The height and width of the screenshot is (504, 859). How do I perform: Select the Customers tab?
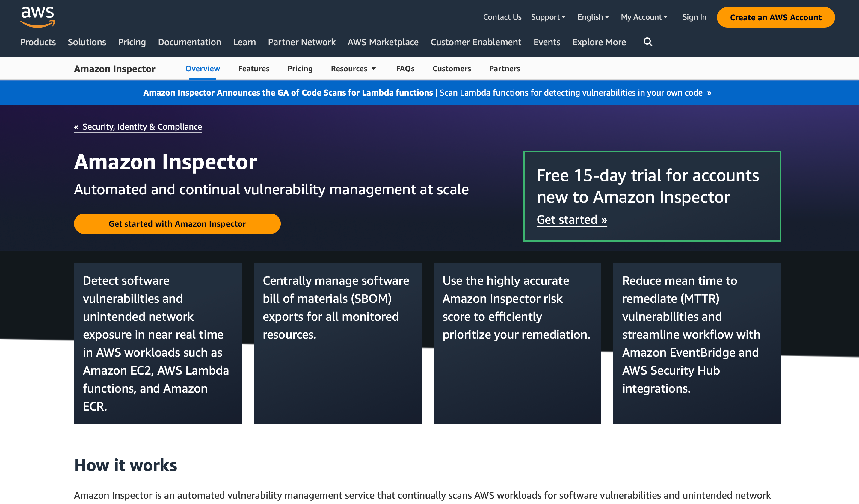click(451, 69)
